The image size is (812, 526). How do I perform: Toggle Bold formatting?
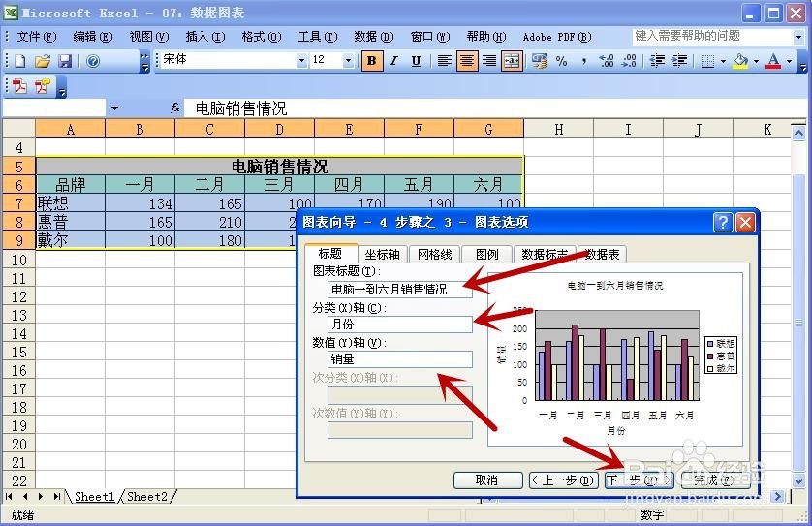pyautogui.click(x=371, y=61)
